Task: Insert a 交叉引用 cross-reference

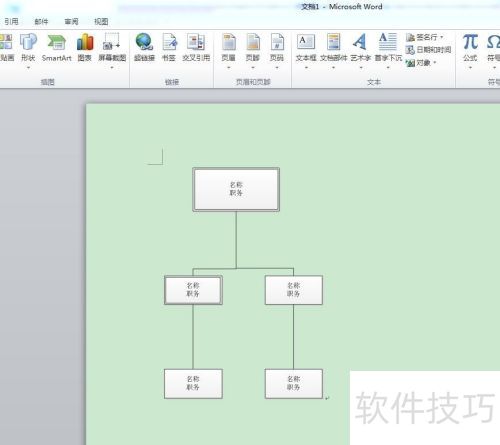Action: [x=196, y=48]
